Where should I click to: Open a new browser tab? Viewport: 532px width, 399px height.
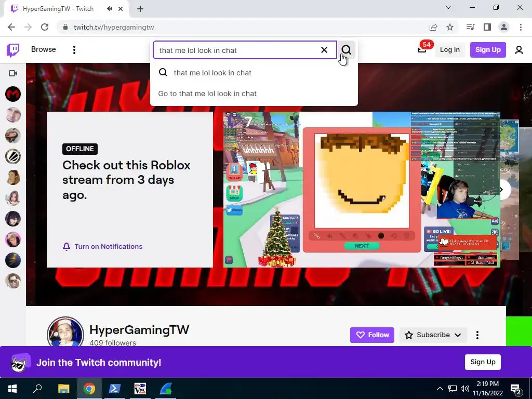coord(140,9)
